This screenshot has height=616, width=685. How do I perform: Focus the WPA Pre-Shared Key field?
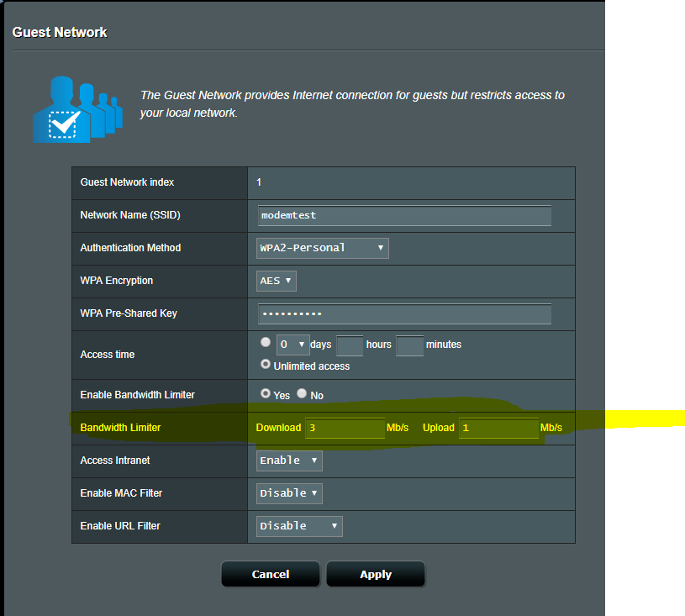click(x=404, y=313)
